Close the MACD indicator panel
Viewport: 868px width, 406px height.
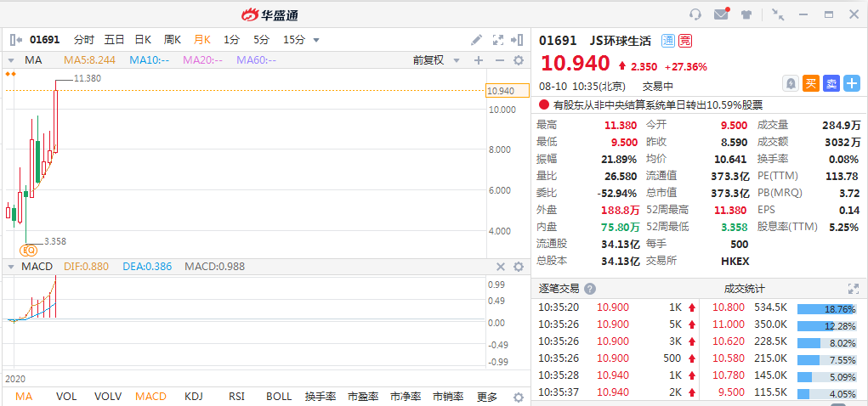pyautogui.click(x=499, y=267)
